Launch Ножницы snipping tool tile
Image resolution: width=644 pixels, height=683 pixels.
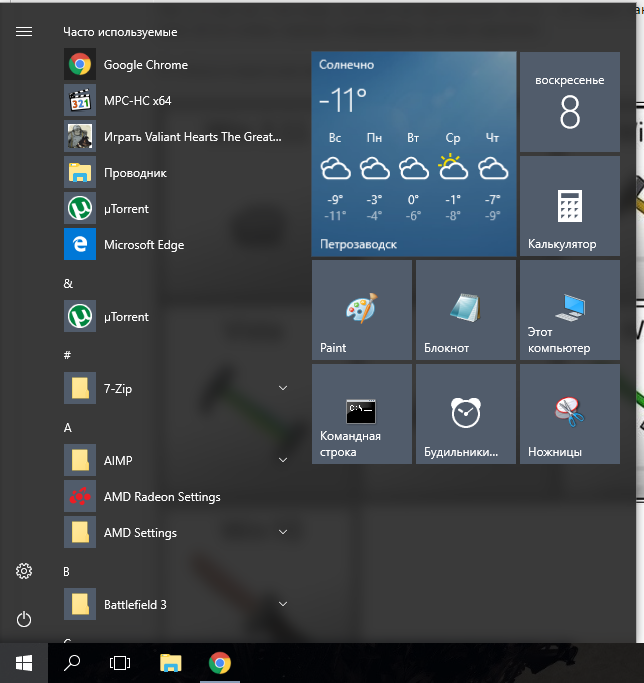(x=570, y=414)
